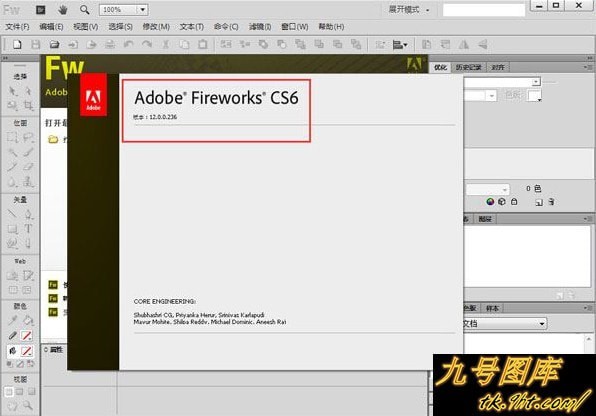Open the 修改(M) menu
The width and height of the screenshot is (596, 416).
pos(156,27)
